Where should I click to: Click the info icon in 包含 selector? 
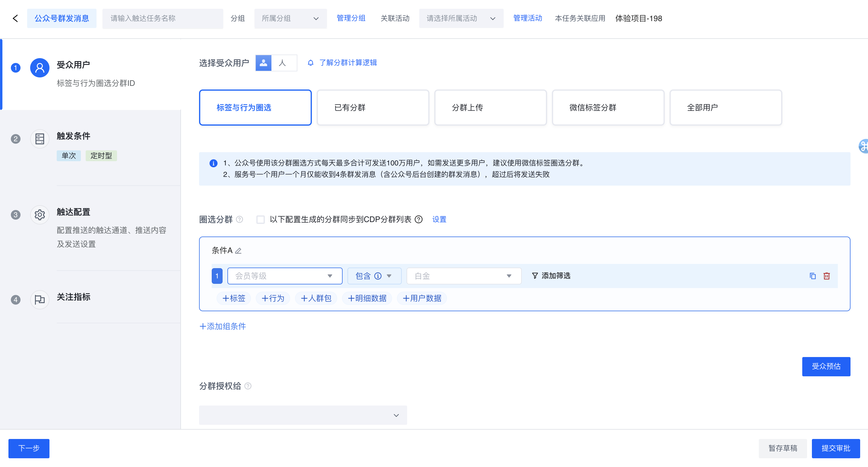click(378, 276)
